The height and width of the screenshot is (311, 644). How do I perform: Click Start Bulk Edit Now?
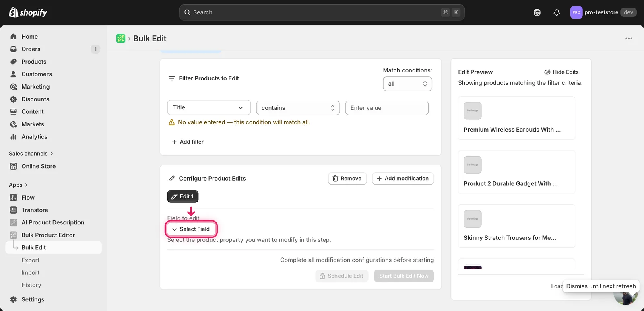404,276
